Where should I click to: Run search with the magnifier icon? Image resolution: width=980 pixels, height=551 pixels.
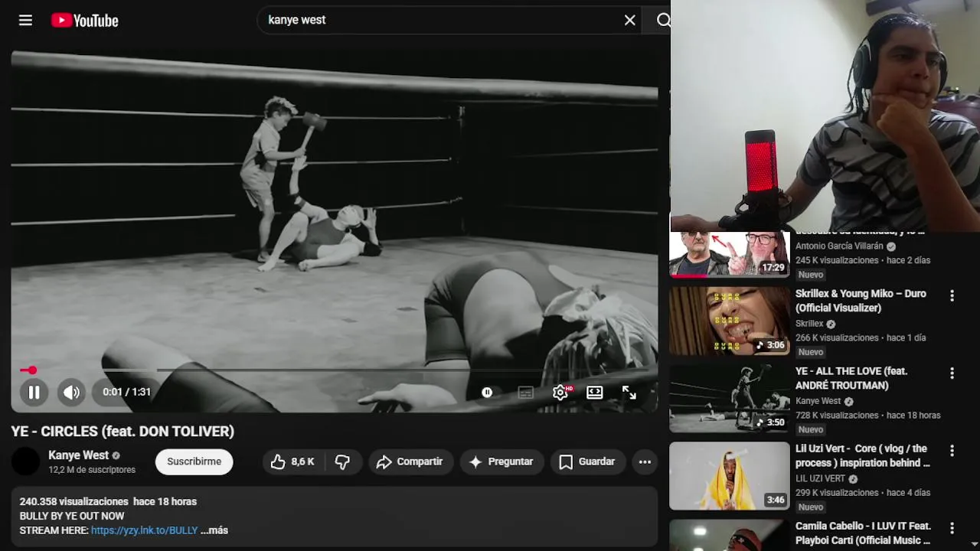(x=663, y=21)
